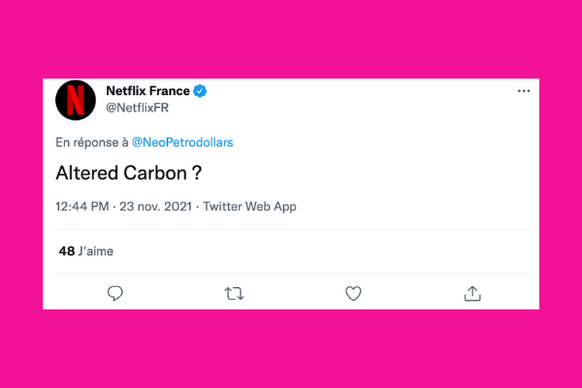Click the word J'aime beside 48
Screen dimensions: 582x388
pos(96,251)
